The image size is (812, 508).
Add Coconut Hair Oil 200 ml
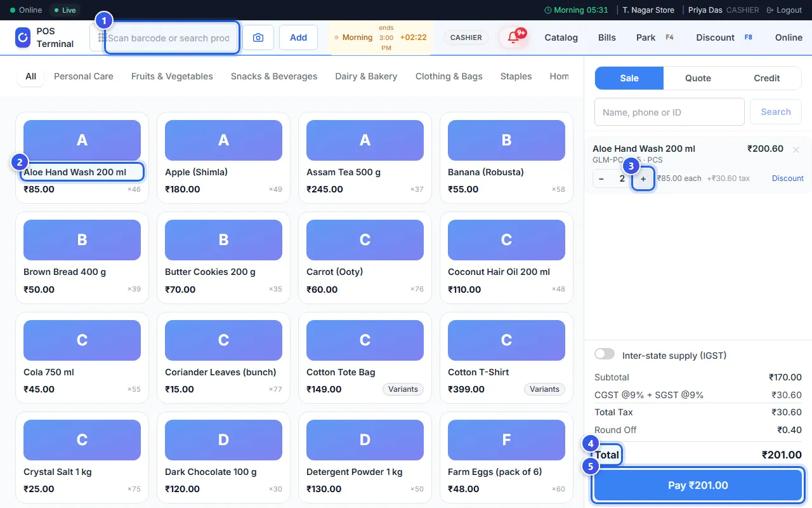click(x=506, y=258)
